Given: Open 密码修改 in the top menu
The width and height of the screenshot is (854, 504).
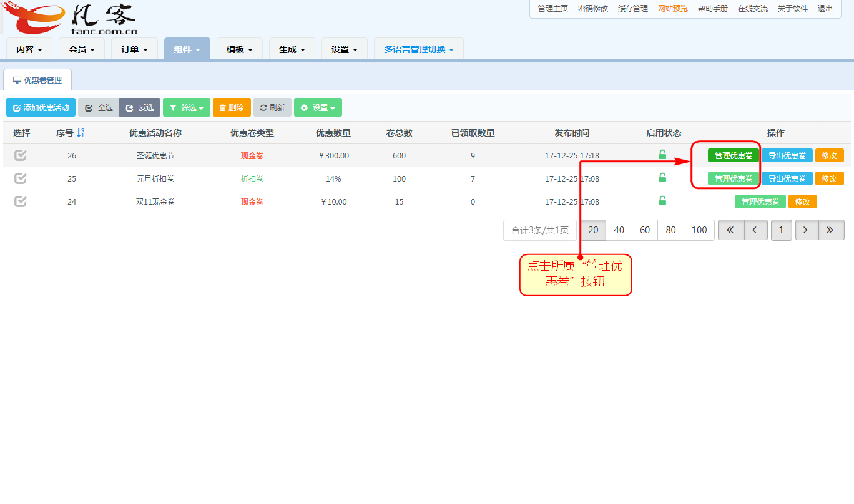Looking at the screenshot, I should click(x=593, y=9).
